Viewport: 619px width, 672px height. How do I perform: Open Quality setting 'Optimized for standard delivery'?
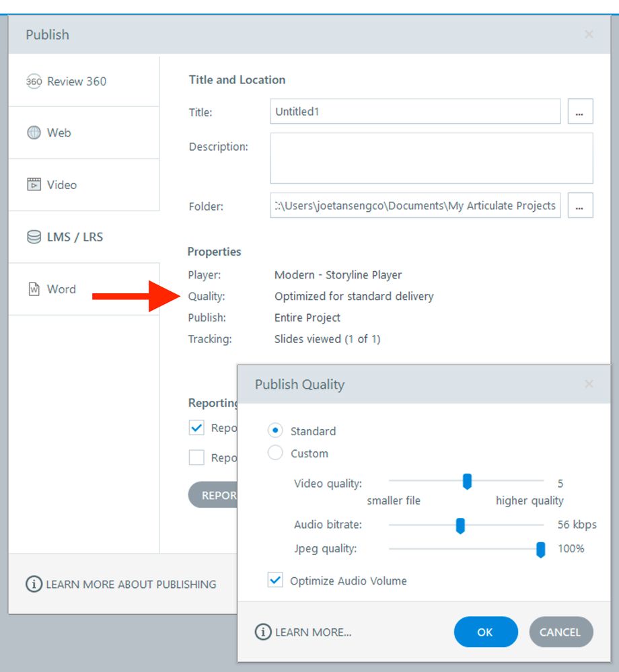pos(354,296)
